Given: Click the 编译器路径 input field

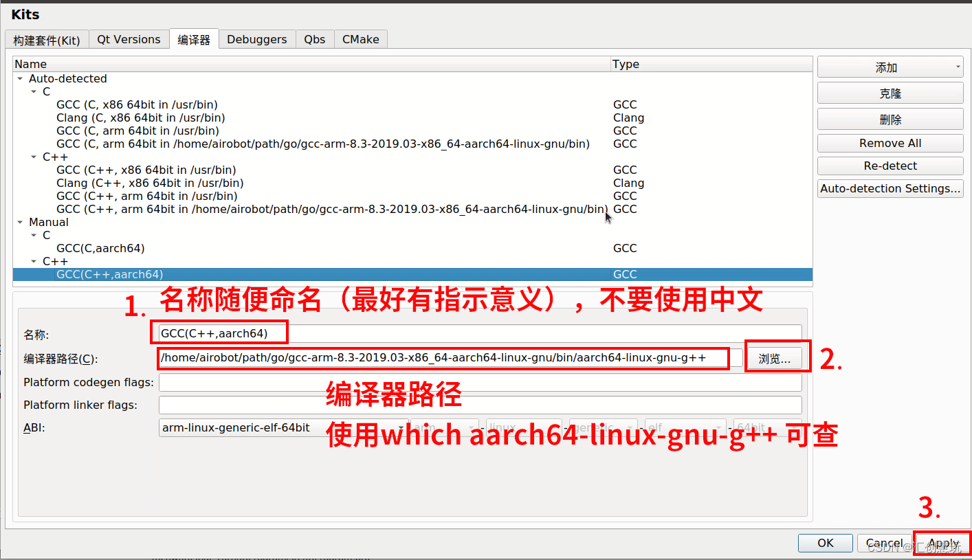Looking at the screenshot, I should point(450,358).
